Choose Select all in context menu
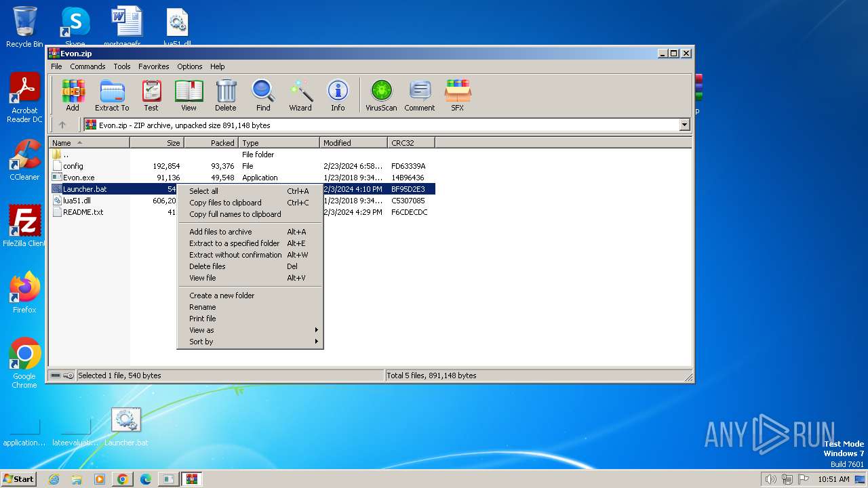 pos(250,191)
